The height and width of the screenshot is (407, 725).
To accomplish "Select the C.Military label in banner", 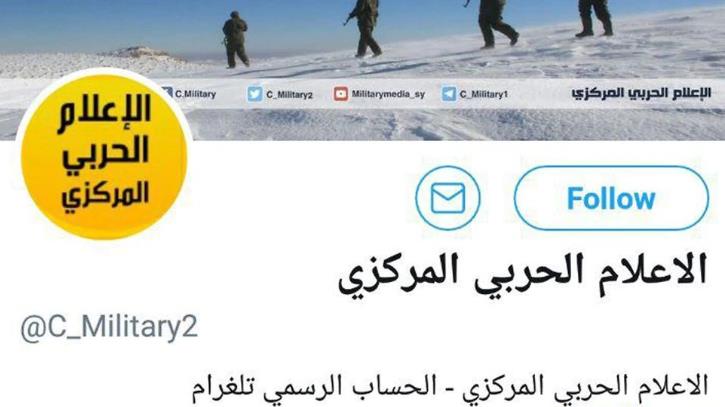I will [x=196, y=94].
